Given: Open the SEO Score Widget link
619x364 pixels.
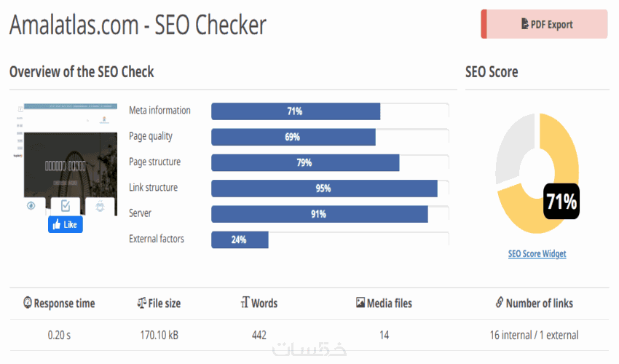Looking at the screenshot, I should (x=537, y=254).
